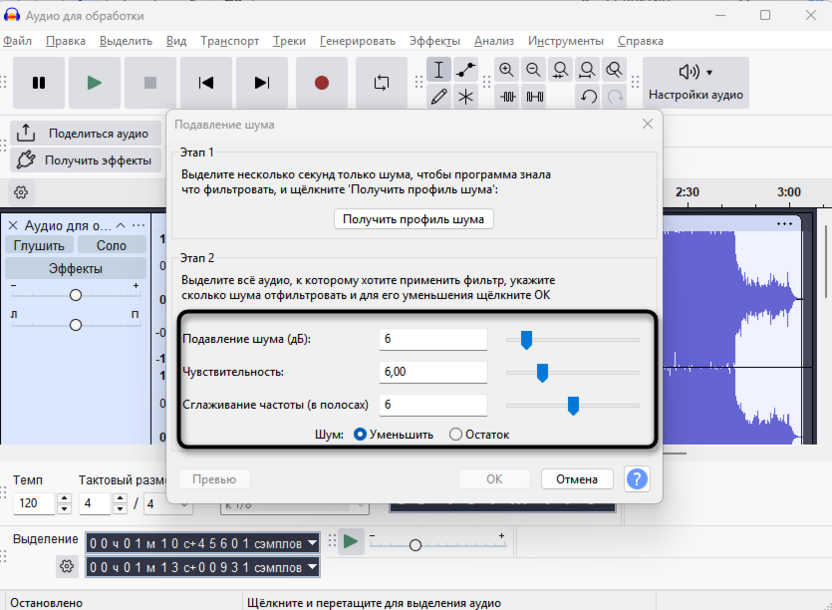
Task: Open Настройки аудио dropdown
Action: click(696, 83)
